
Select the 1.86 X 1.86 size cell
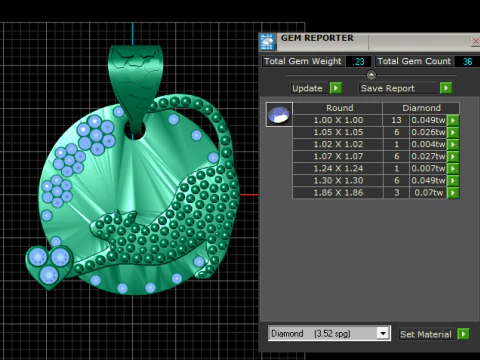coord(338,193)
